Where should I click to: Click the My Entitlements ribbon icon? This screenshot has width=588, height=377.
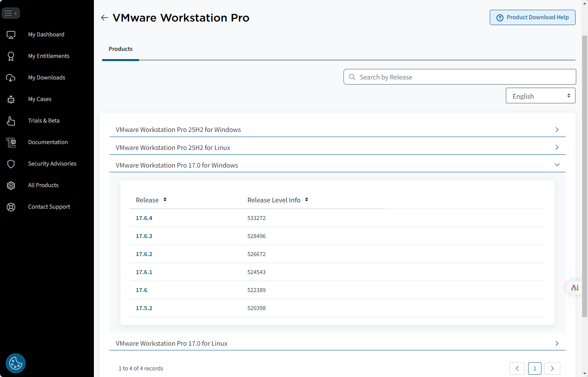tap(11, 56)
